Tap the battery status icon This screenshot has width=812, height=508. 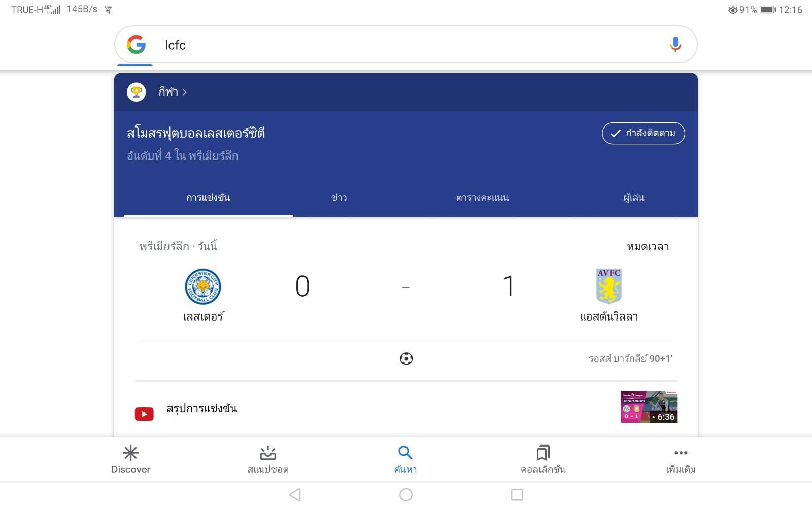(x=768, y=10)
